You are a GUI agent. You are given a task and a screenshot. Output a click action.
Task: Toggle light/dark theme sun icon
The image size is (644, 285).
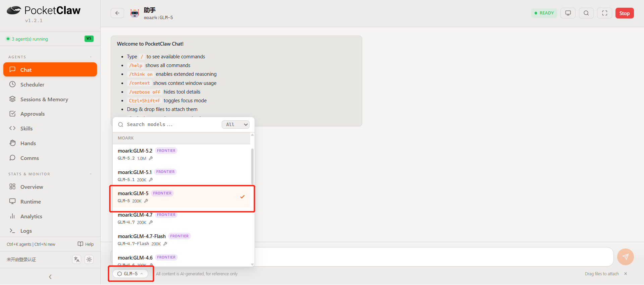(89, 259)
